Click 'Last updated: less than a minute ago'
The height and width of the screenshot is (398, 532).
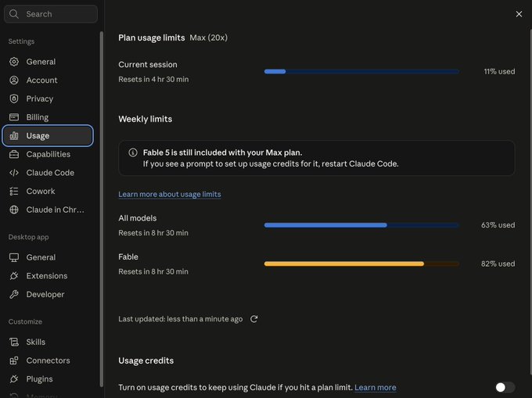[181, 319]
